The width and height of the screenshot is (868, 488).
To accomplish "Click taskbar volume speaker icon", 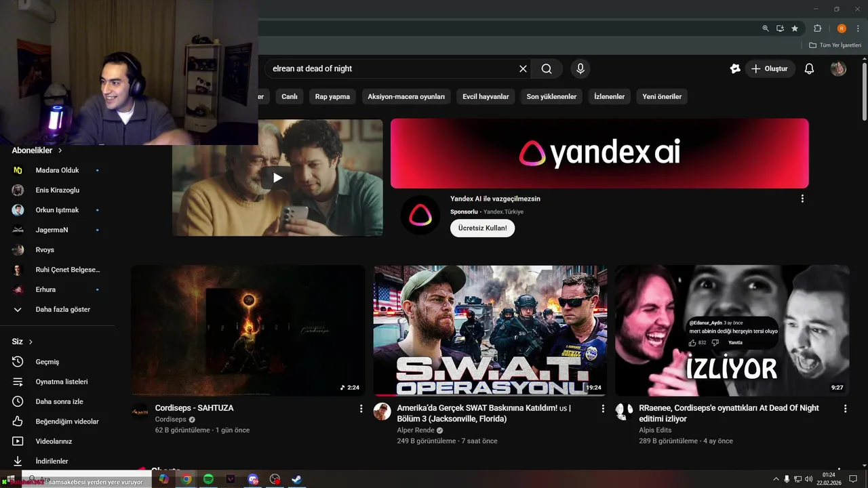I will pyautogui.click(x=808, y=479).
